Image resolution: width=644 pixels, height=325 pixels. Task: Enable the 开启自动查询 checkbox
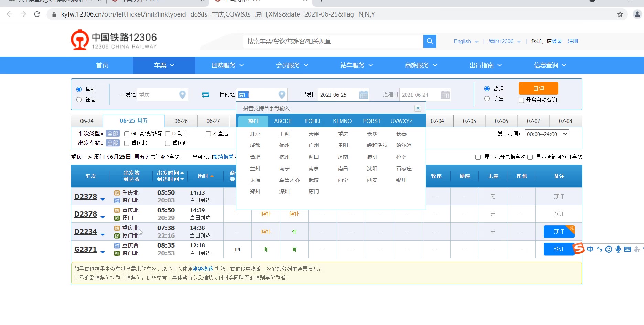(x=521, y=100)
